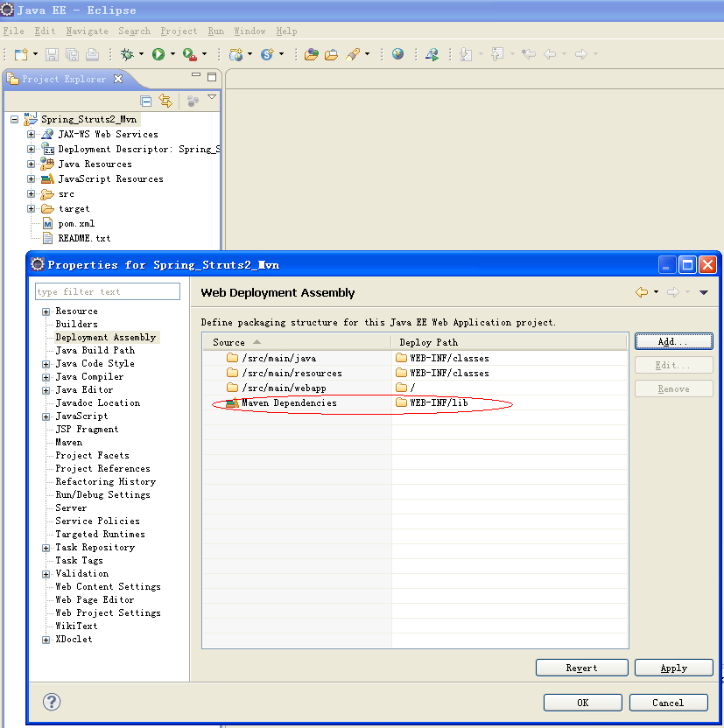This screenshot has height=728, width=724.
Task: Click the New Dynamic Web Project icon
Action: [x=235, y=54]
